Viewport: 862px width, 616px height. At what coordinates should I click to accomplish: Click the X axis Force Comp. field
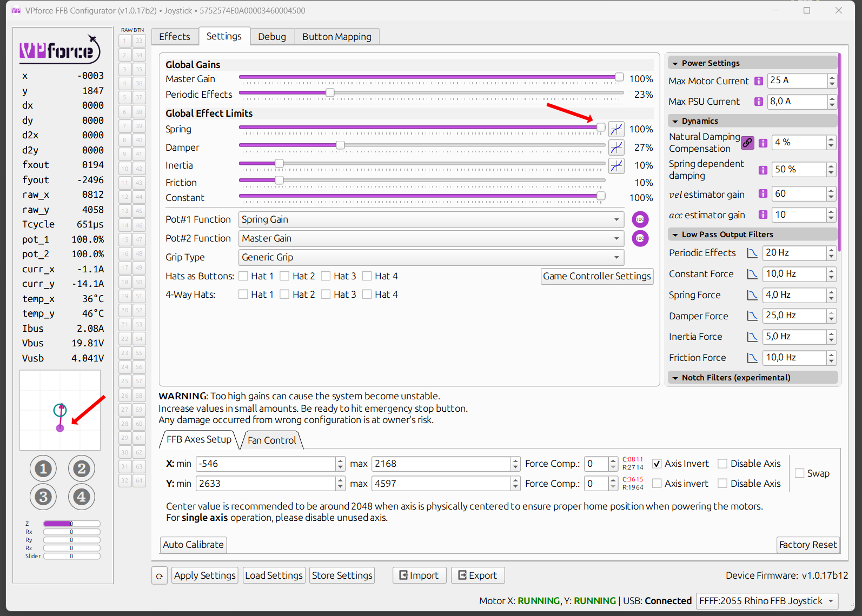[601, 464]
